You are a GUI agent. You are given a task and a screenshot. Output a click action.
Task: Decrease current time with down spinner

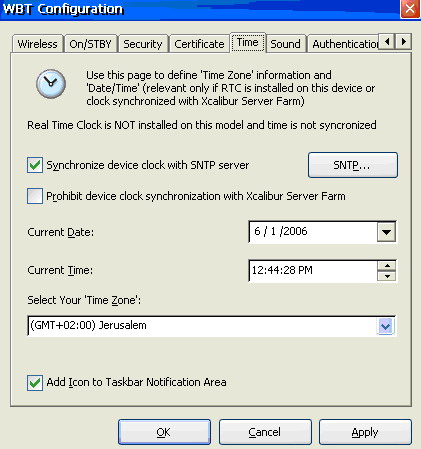click(x=387, y=276)
